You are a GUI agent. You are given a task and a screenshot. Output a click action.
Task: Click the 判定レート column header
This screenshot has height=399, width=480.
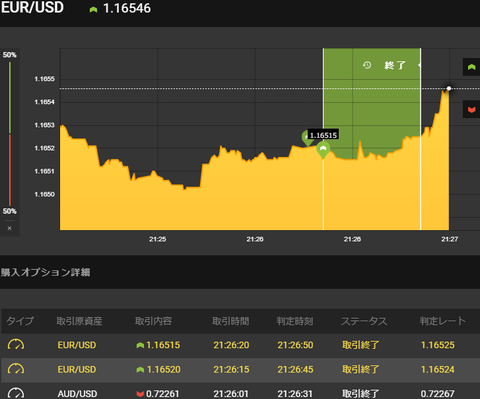443,321
